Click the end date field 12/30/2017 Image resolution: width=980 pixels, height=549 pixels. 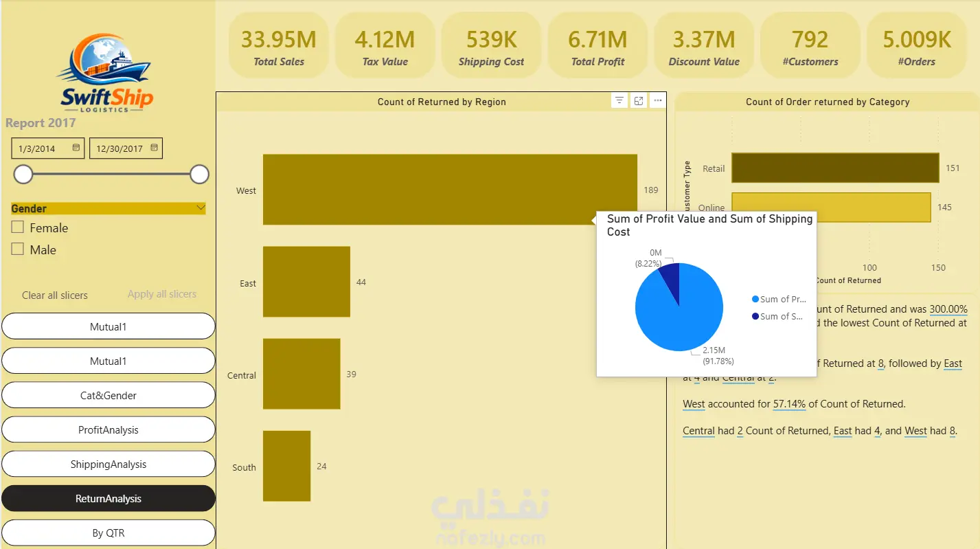[126, 148]
